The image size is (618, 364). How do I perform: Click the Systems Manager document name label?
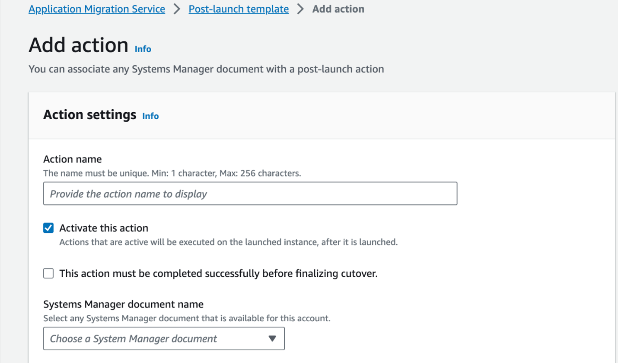[x=123, y=304]
